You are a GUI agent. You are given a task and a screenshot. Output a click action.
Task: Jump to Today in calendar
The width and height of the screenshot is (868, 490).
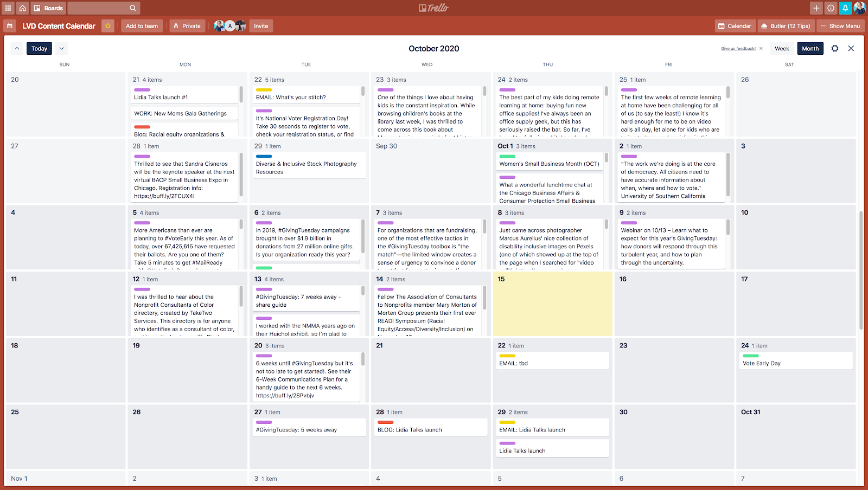point(39,49)
